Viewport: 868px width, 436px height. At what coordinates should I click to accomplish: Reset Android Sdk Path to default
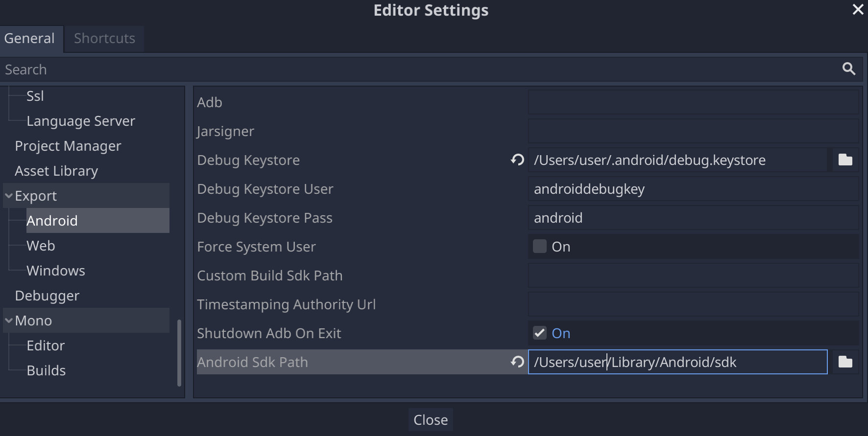517,362
